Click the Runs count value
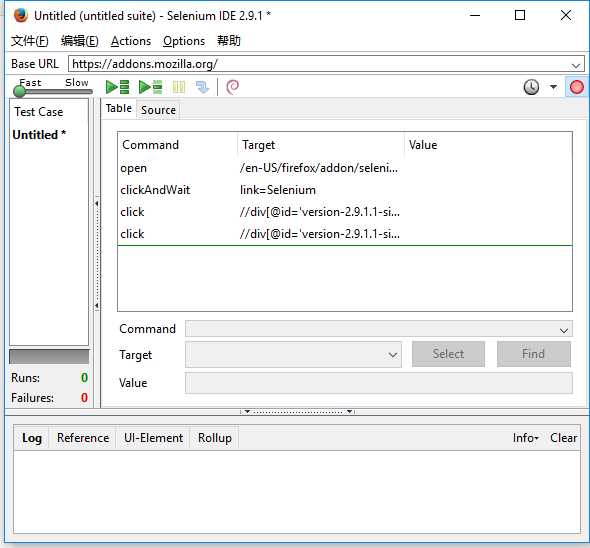Viewport: 590px width, 548px height. coord(84,378)
